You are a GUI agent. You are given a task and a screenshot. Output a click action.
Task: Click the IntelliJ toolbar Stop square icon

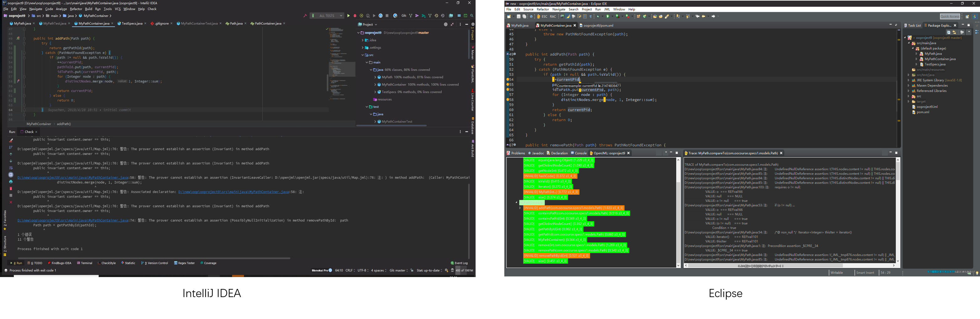[x=387, y=16]
